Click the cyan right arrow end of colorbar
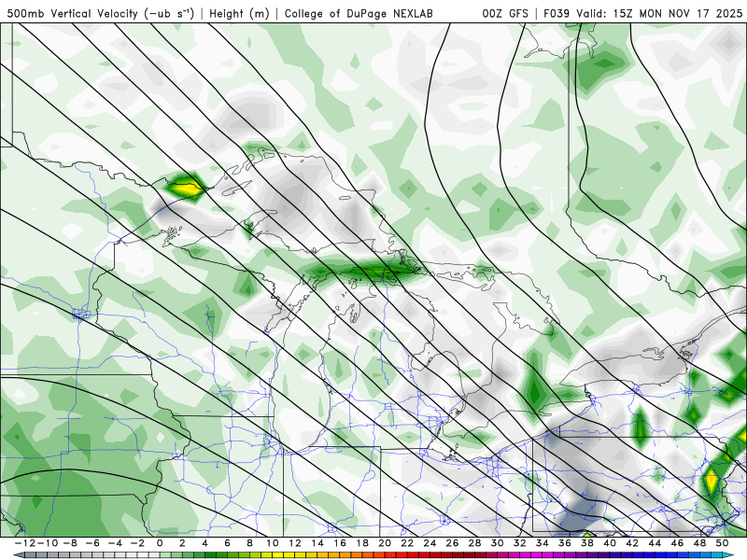 [729, 555]
